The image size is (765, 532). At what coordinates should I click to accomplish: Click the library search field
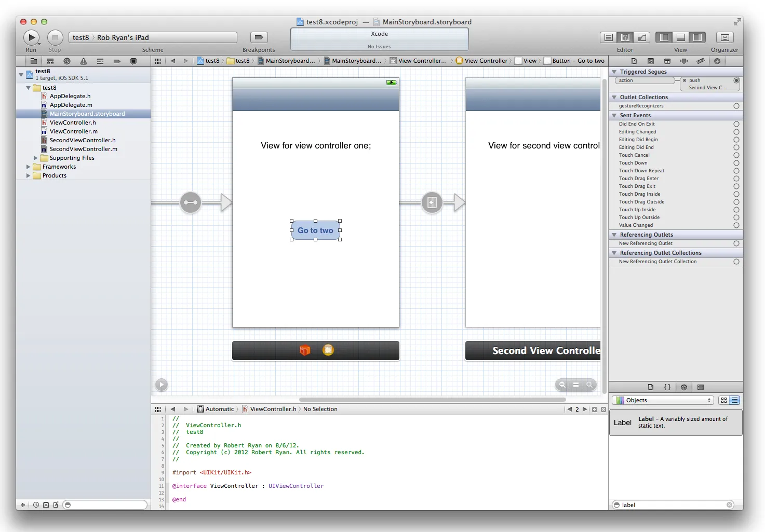pos(673,504)
